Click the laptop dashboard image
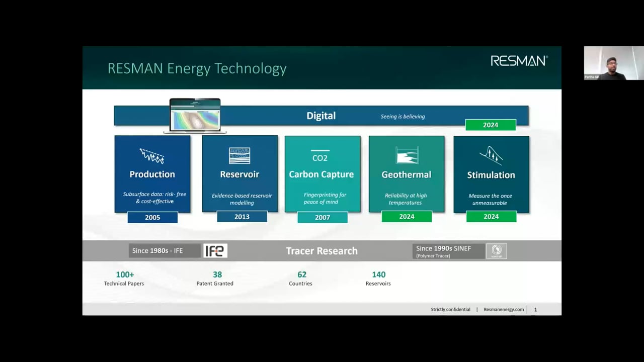 point(195,116)
